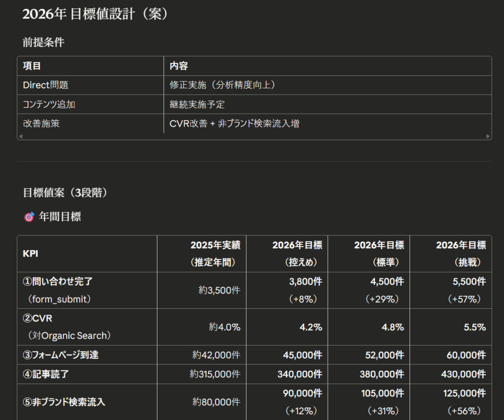Click the 内容 column header

coord(179,66)
